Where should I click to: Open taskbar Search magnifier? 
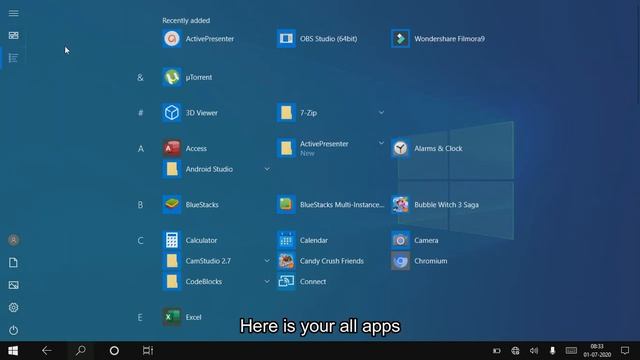(x=80, y=351)
